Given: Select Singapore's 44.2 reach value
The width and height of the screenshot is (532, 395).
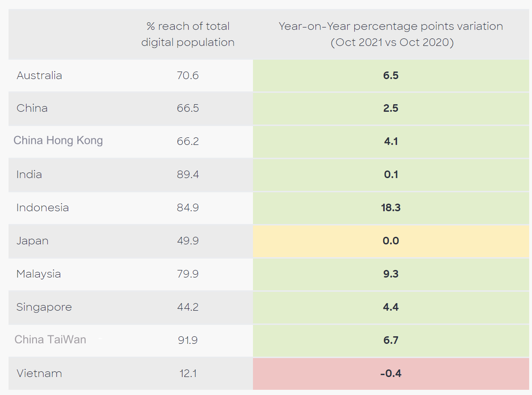Looking at the screenshot, I should [188, 307].
